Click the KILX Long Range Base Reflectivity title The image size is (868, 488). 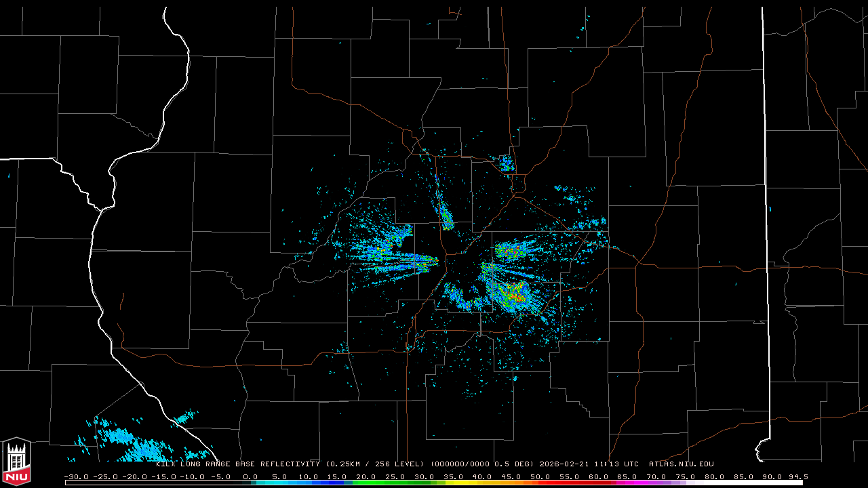[238, 464]
